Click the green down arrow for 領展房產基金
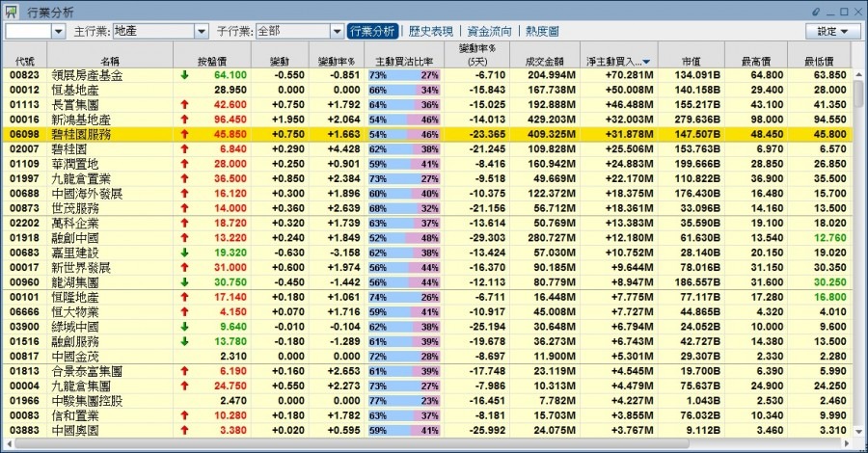The height and width of the screenshot is (453, 868). (184, 74)
